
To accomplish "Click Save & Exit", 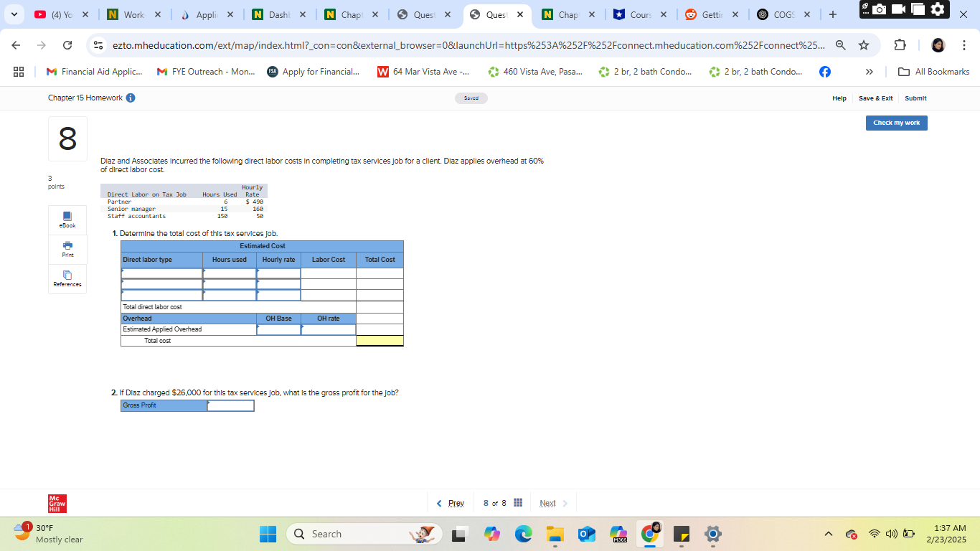I will (876, 98).
